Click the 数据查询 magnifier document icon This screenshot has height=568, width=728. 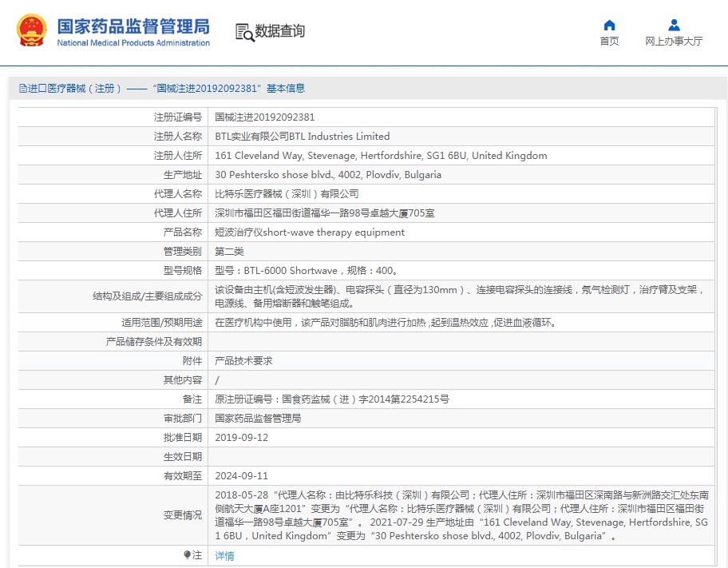coord(245,32)
